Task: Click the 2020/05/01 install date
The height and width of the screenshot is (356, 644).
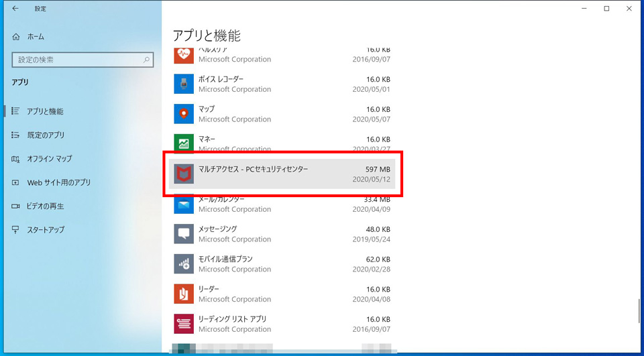Action: [x=371, y=90]
